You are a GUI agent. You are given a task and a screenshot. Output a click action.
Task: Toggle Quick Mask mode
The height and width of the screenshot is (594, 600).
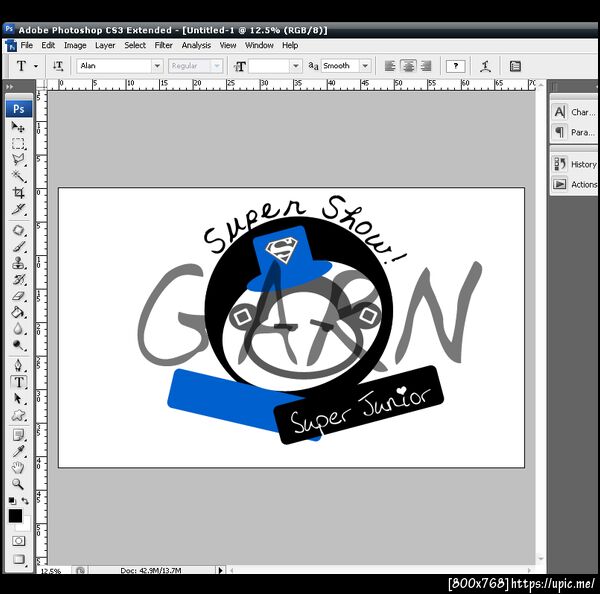point(18,541)
